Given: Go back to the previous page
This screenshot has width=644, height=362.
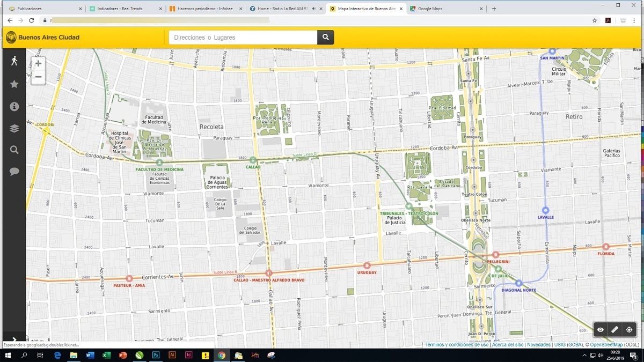Looking at the screenshot, I should (10, 20).
